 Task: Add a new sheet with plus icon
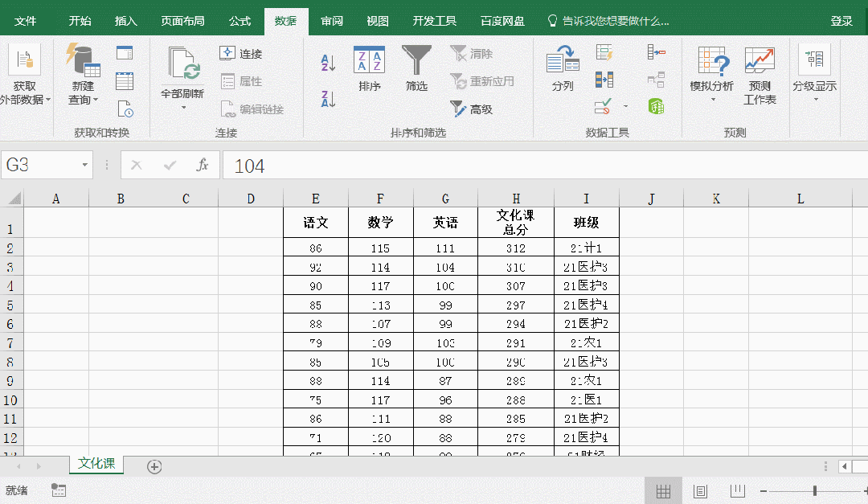coord(154,467)
